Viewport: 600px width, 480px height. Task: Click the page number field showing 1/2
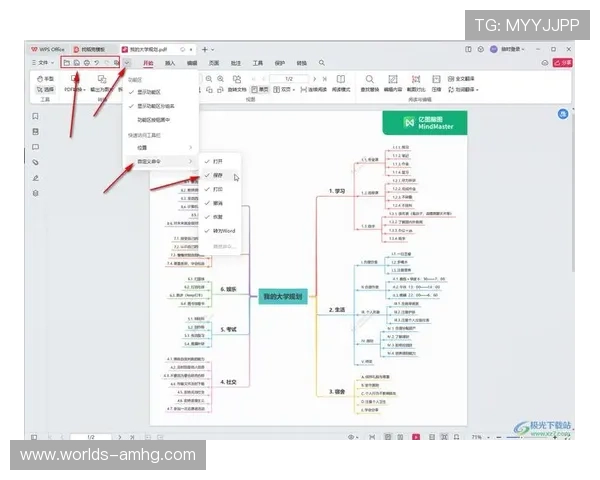click(x=288, y=78)
